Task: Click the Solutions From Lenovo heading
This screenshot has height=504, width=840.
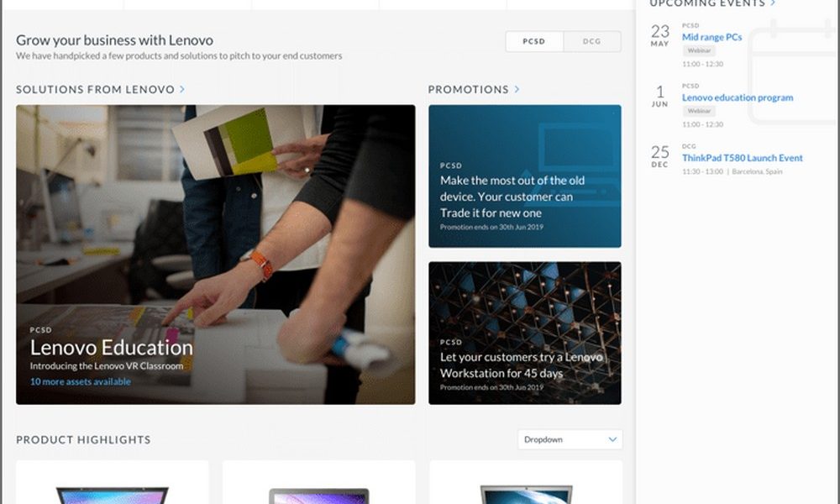Action: click(96, 89)
